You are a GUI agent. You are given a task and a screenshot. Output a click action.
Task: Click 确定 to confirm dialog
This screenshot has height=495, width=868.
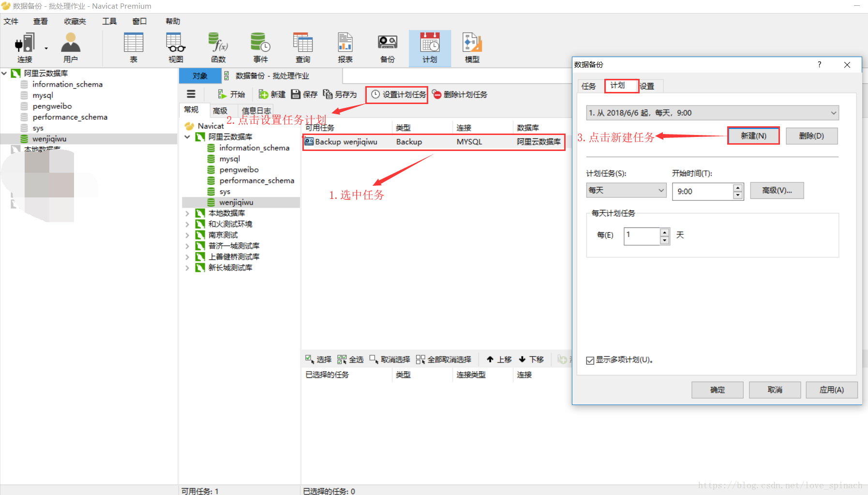click(x=718, y=390)
